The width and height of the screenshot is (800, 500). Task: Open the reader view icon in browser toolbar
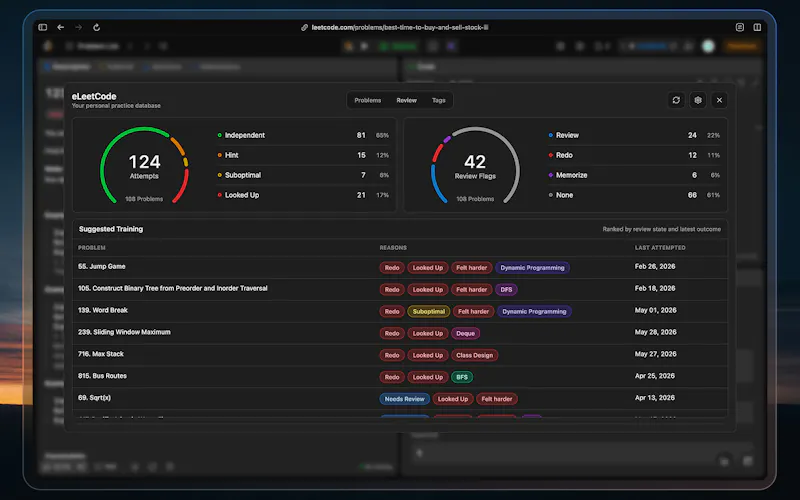coord(739,27)
